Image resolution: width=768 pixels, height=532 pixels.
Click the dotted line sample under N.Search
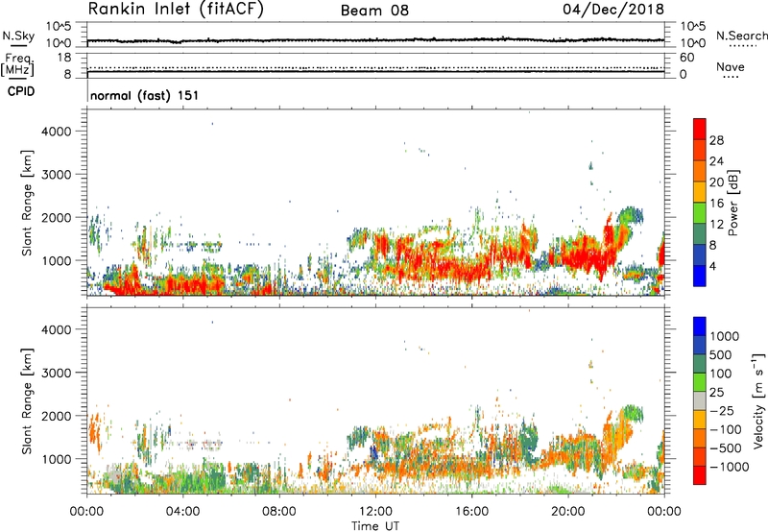[x=743, y=45]
